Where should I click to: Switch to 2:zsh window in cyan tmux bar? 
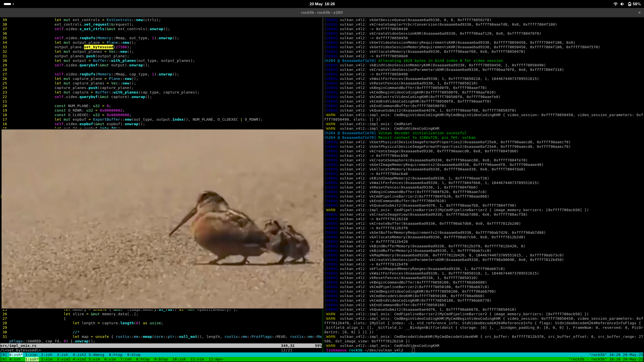coord(47,355)
